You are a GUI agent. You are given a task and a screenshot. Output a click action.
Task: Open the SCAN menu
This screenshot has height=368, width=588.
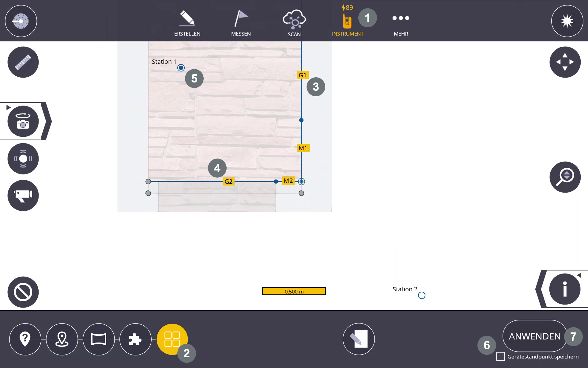coord(294,23)
